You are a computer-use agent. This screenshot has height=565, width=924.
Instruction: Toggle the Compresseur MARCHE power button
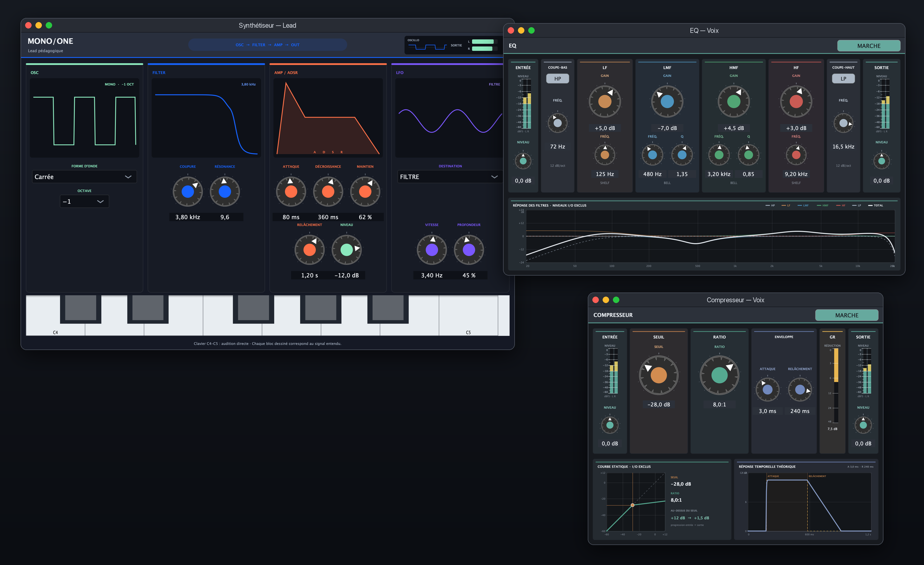(846, 315)
